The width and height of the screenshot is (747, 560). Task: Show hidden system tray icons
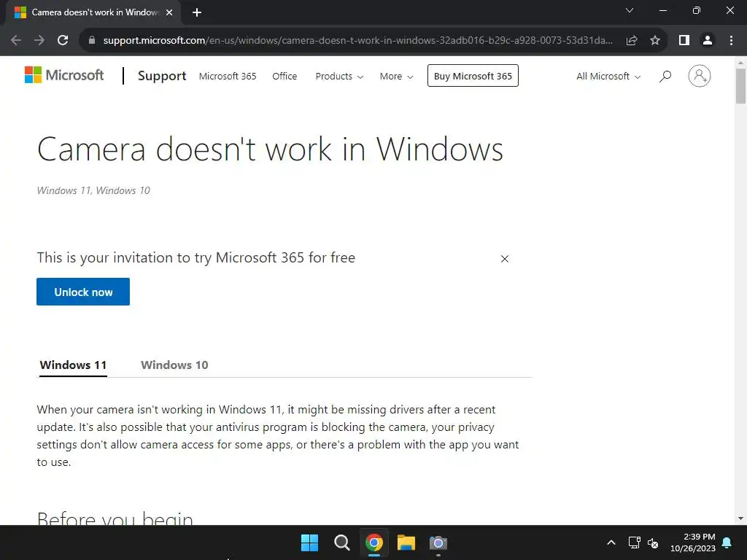pos(611,542)
